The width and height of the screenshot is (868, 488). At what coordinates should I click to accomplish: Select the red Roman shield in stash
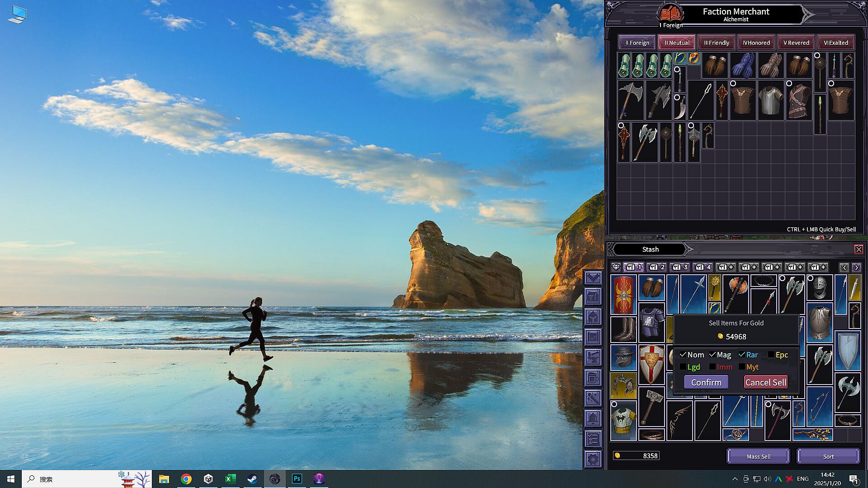pyautogui.click(x=623, y=295)
